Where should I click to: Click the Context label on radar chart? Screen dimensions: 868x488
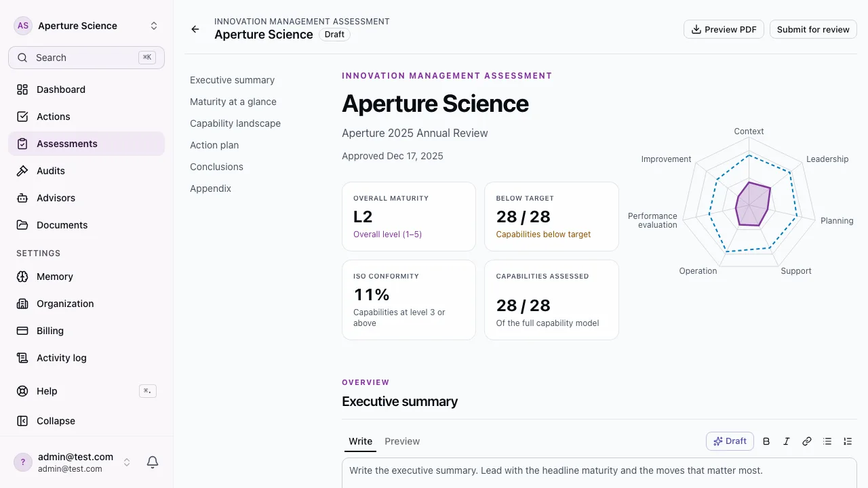(x=749, y=131)
